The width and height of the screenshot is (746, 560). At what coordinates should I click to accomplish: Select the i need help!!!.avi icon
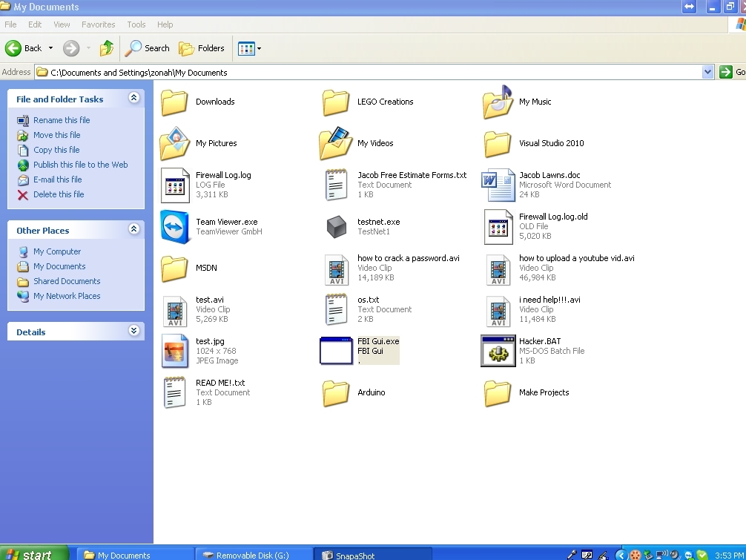click(498, 311)
